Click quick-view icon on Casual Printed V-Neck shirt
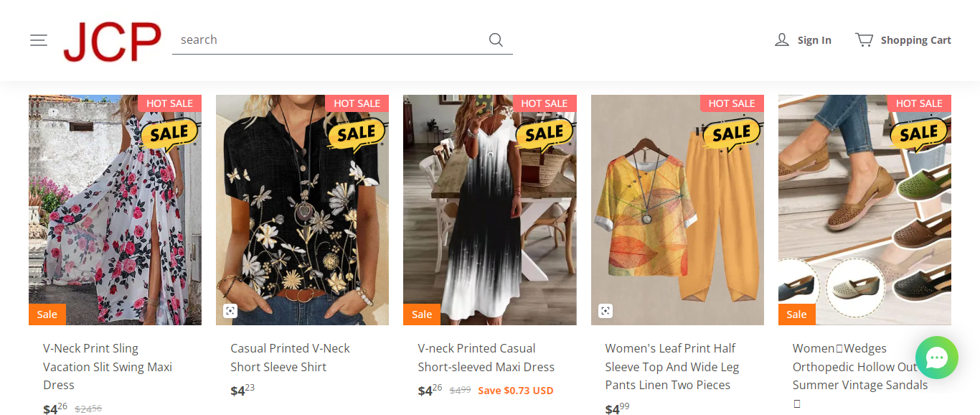Image resolution: width=980 pixels, height=415 pixels. pos(230,311)
